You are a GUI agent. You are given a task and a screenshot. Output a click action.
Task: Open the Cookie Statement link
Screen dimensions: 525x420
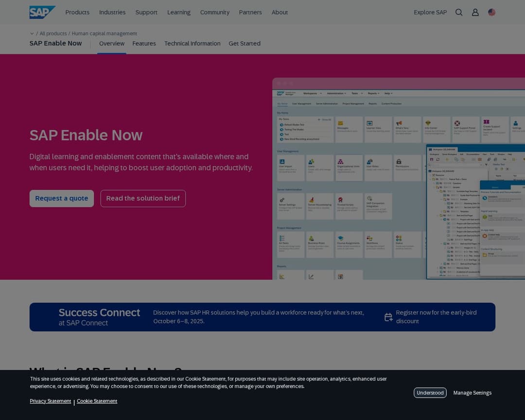(x=97, y=401)
